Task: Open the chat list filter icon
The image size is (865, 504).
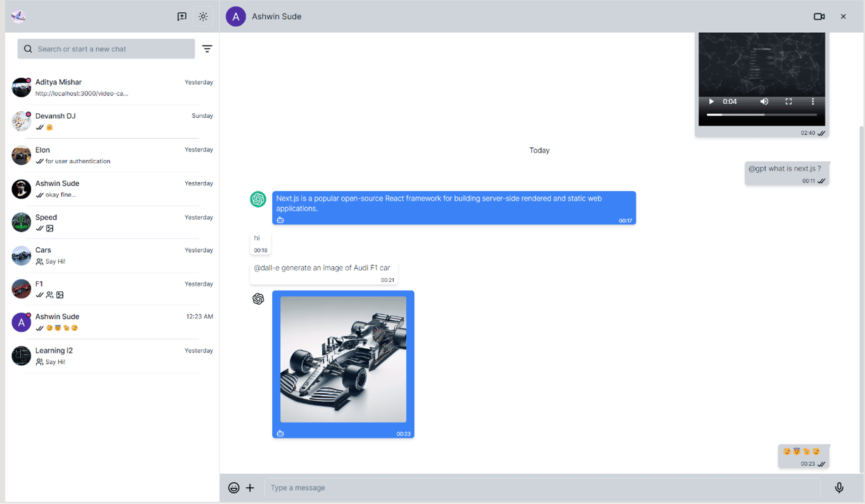Action: click(x=208, y=48)
